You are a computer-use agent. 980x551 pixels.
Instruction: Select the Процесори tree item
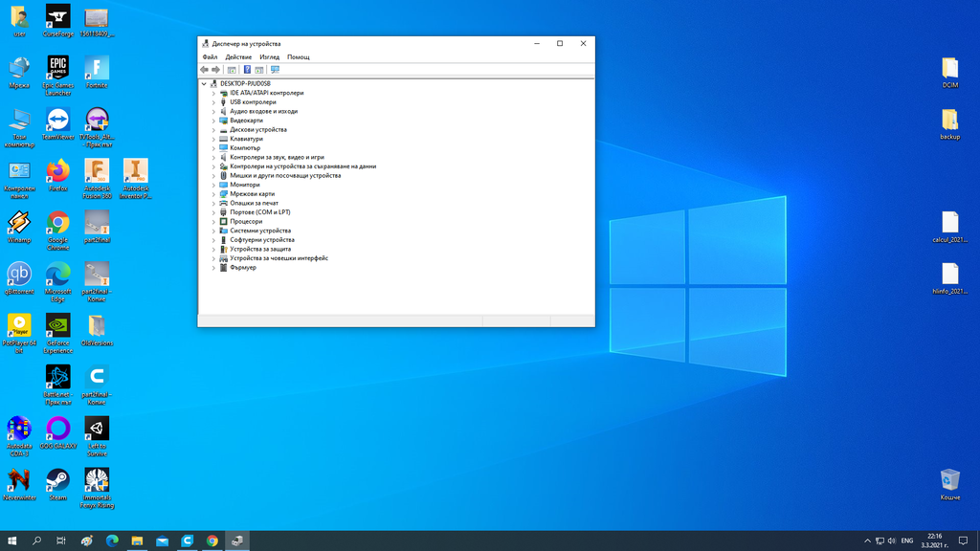245,222
